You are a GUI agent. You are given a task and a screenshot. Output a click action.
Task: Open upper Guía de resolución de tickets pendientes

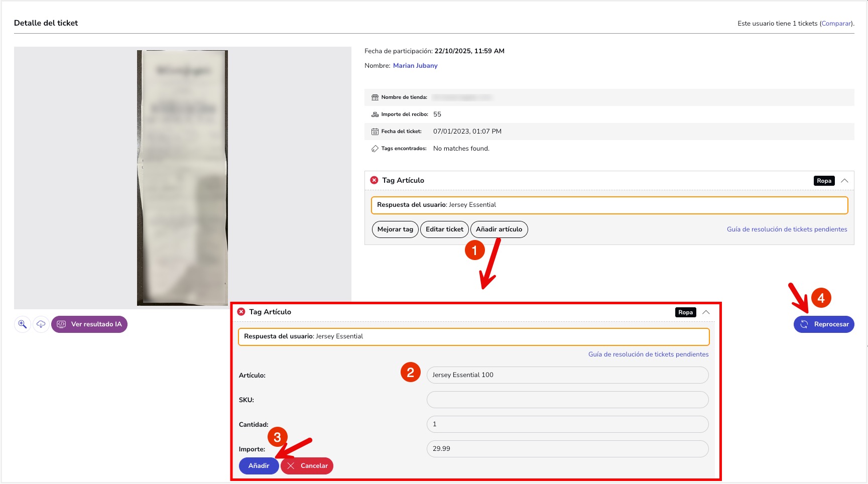(787, 229)
